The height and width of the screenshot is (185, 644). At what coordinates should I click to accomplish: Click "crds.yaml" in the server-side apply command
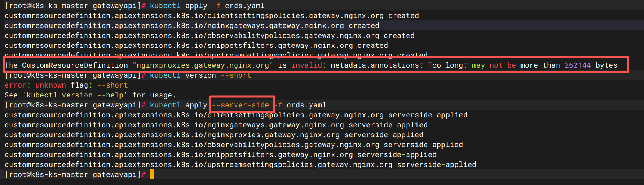click(306, 105)
